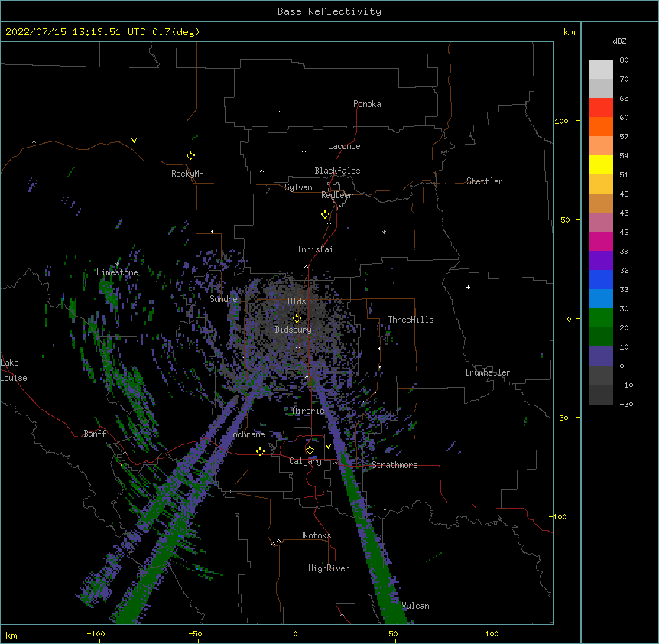Image resolution: width=659 pixels, height=644 pixels.
Task: Click the asterisk marker above Limestone label
Action: point(117,264)
